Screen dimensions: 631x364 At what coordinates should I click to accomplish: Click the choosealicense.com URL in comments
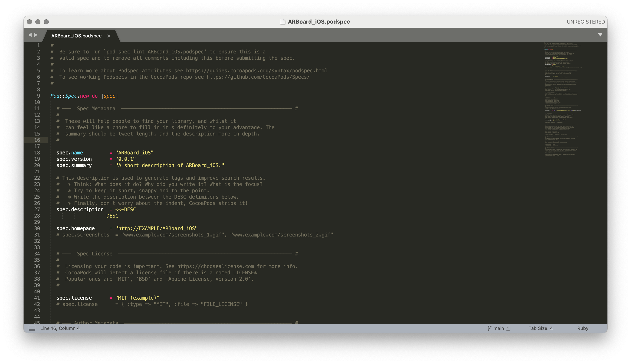click(x=215, y=266)
